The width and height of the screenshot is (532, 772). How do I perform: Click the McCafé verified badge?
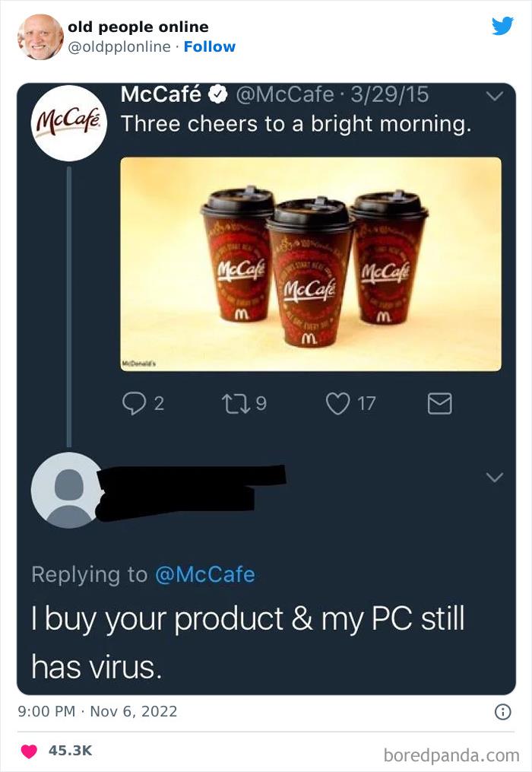coord(217,95)
